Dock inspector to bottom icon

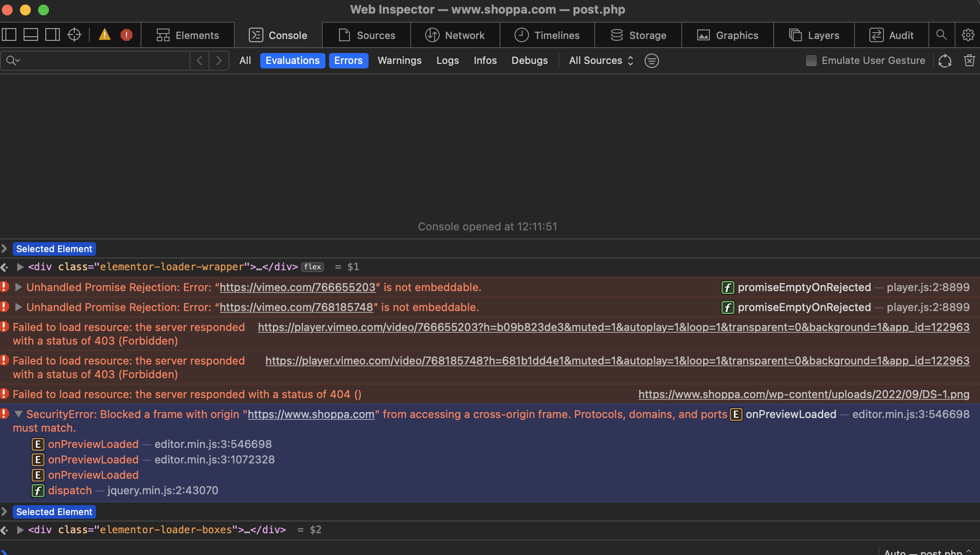31,35
